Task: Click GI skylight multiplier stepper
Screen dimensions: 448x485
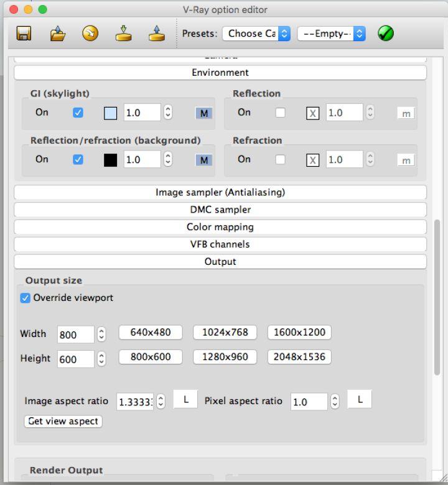Action: click(x=168, y=112)
